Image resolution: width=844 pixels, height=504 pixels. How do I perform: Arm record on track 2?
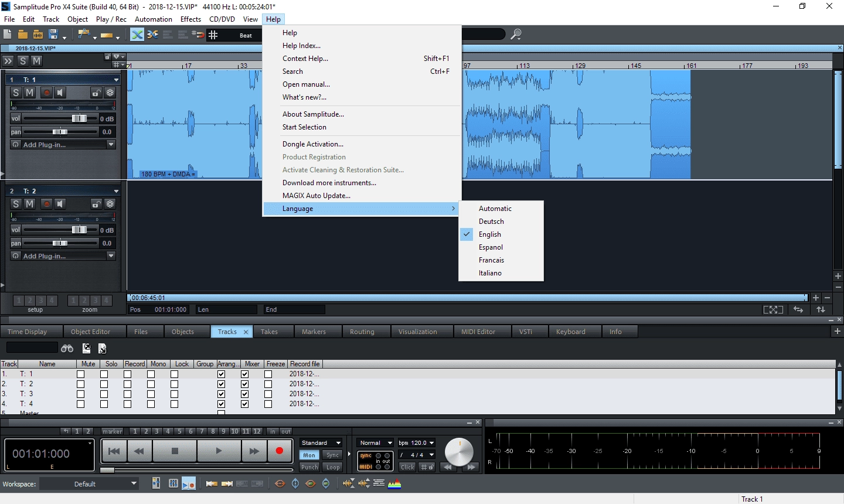46,204
